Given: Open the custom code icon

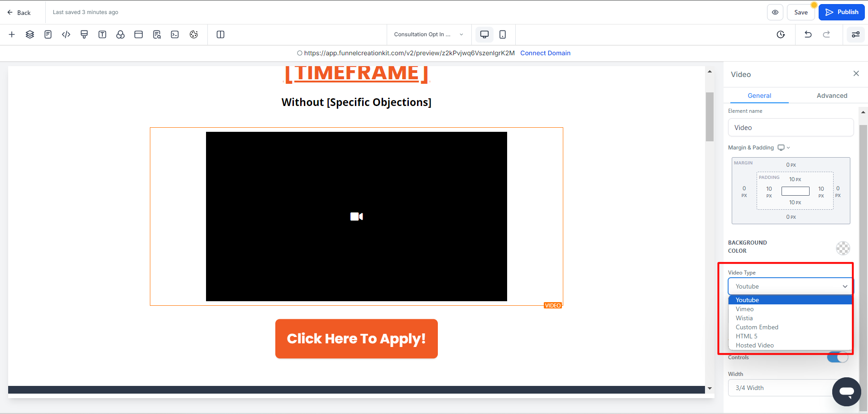Looking at the screenshot, I should point(66,34).
